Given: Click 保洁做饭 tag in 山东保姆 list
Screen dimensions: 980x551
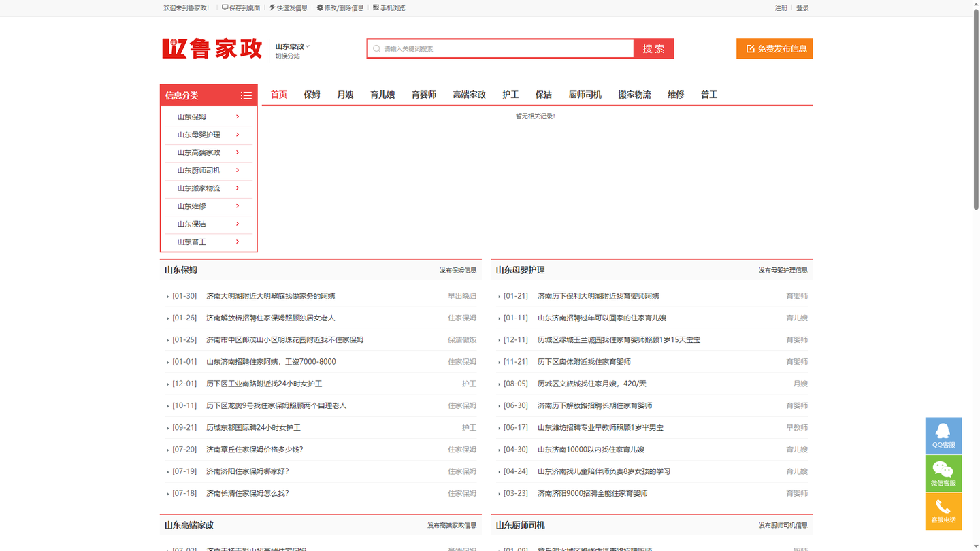Looking at the screenshot, I should coord(462,340).
